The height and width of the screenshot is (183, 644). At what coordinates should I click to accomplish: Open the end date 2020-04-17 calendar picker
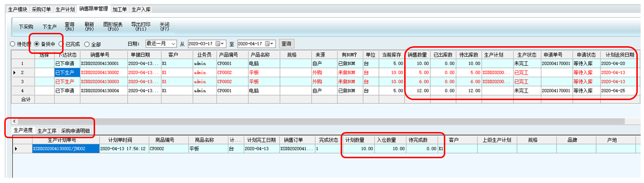pos(269,43)
